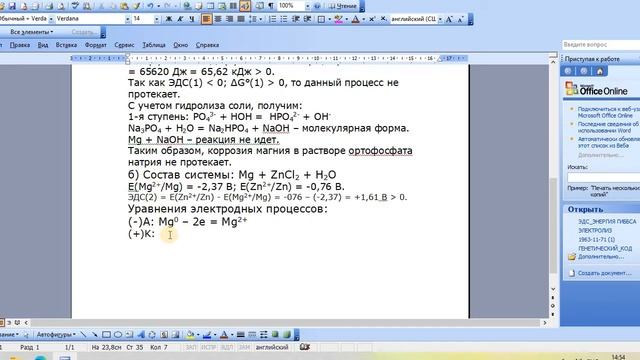Image resolution: width=640 pixels, height=360 pixels.
Task: Select the Oval drawing tool
Action: pyautogui.click(x=118, y=335)
